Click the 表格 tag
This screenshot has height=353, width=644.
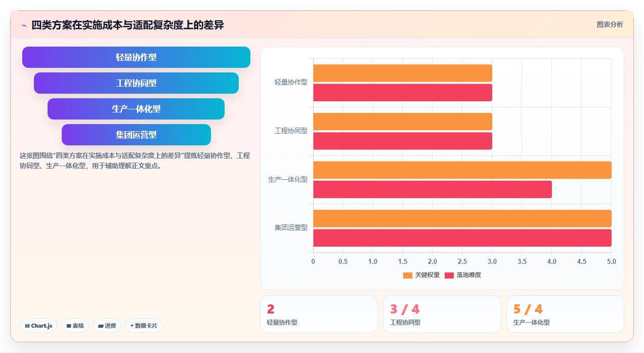pyautogui.click(x=75, y=326)
